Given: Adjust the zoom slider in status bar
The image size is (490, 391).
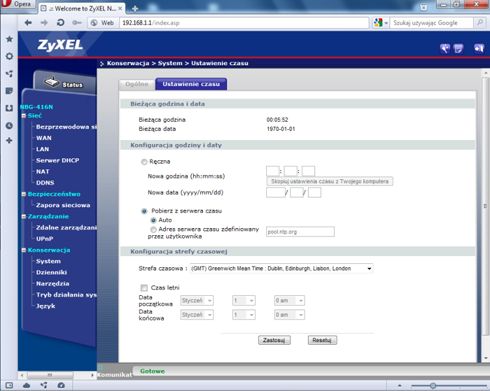Looking at the screenshot, I should click(x=432, y=385).
